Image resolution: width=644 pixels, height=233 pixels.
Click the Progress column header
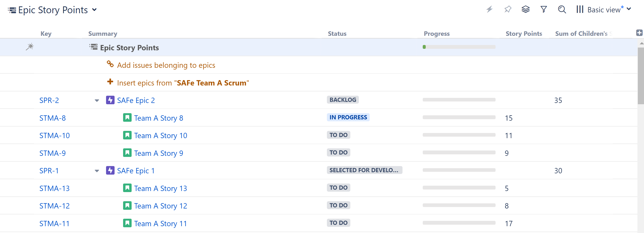tap(437, 33)
